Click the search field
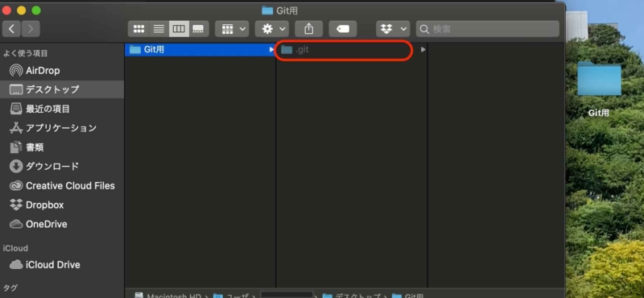Screen dimensions: 644x298 488,29
